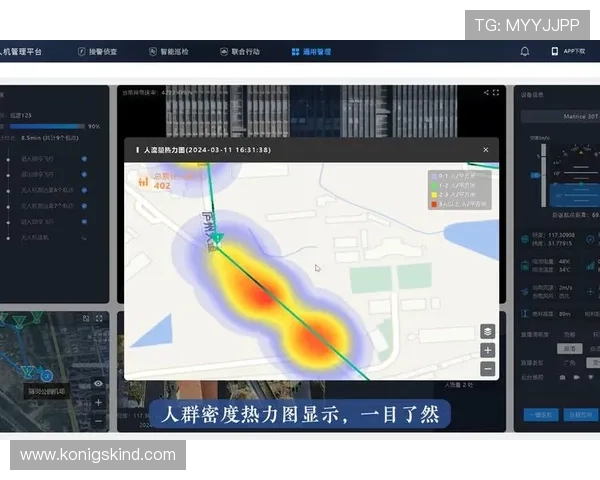Click the people-count chart icon beside 402
The image size is (600, 480).
[143, 181]
